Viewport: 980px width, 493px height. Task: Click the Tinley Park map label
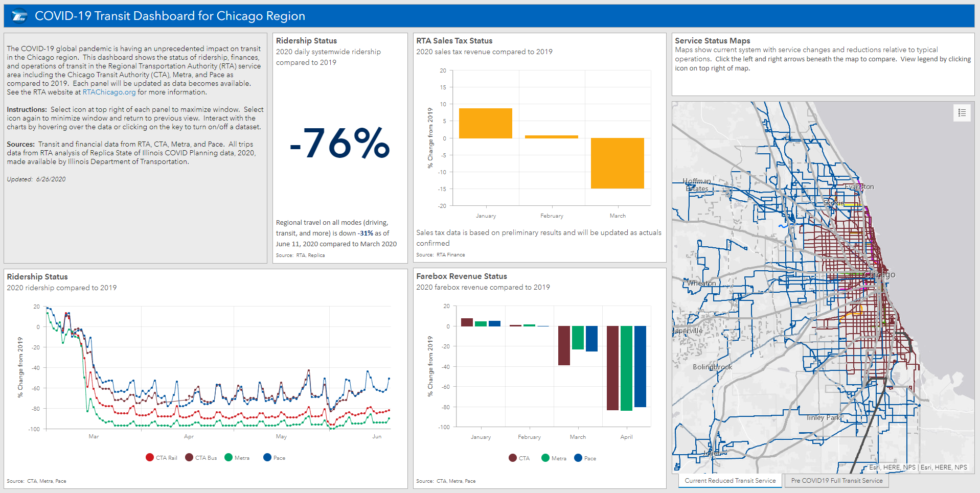point(823,417)
